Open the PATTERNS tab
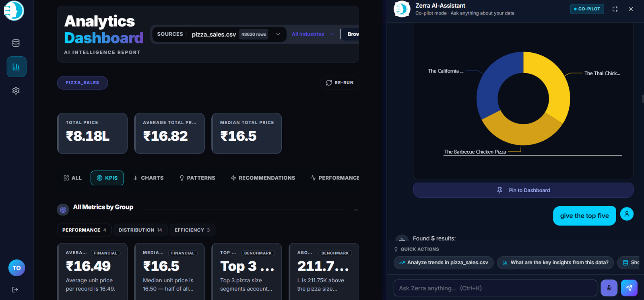The height and width of the screenshot is (300, 644). [197, 178]
